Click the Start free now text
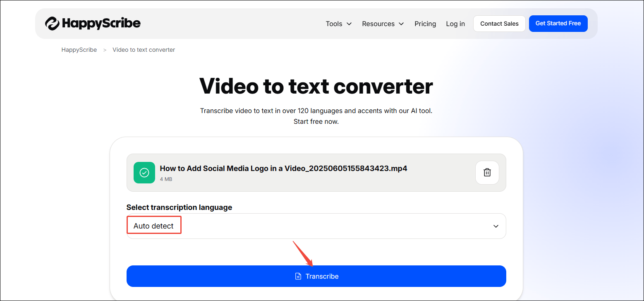 point(316,122)
